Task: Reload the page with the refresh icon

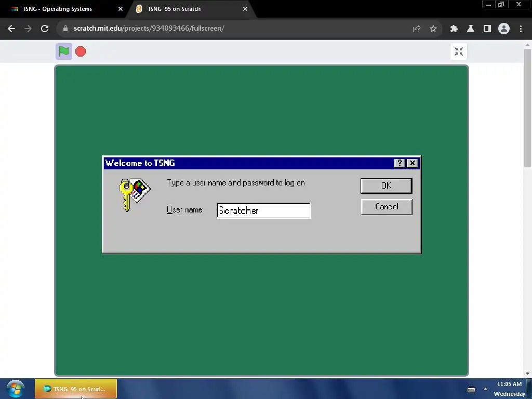Action: point(45,29)
